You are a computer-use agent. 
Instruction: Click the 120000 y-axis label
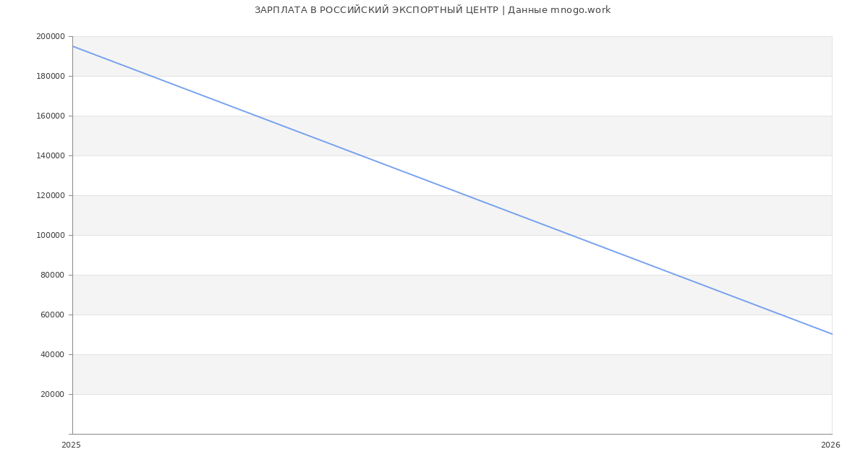51,196
